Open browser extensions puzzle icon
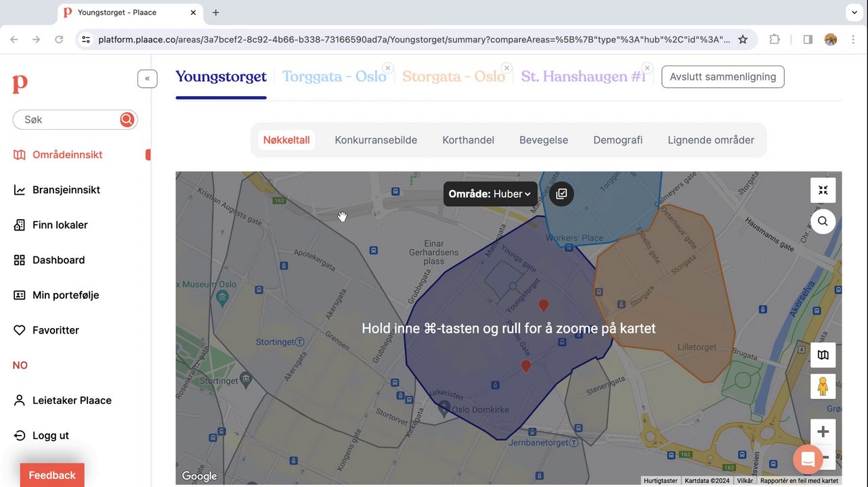 tap(775, 39)
